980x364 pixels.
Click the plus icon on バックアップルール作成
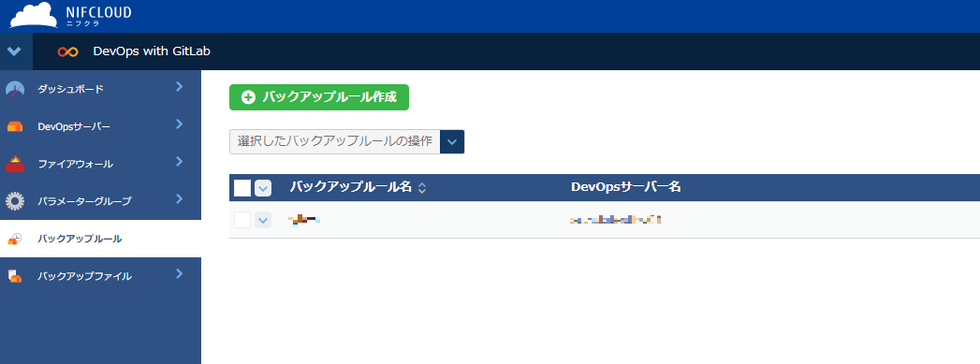[x=249, y=97]
